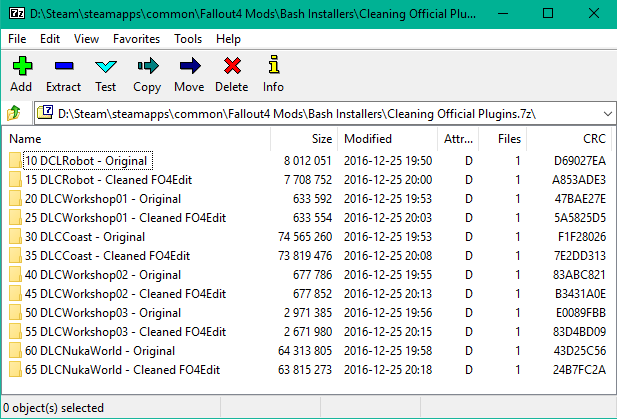617x419 pixels.
Task: Sort by Name column header
Action: tap(136, 139)
